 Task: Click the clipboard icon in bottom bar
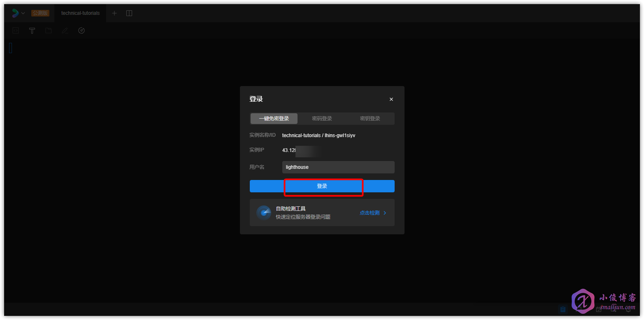point(563,309)
